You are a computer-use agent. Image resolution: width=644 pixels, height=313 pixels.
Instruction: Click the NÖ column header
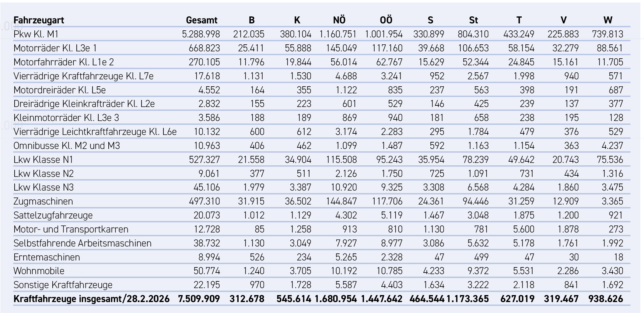[x=339, y=20]
